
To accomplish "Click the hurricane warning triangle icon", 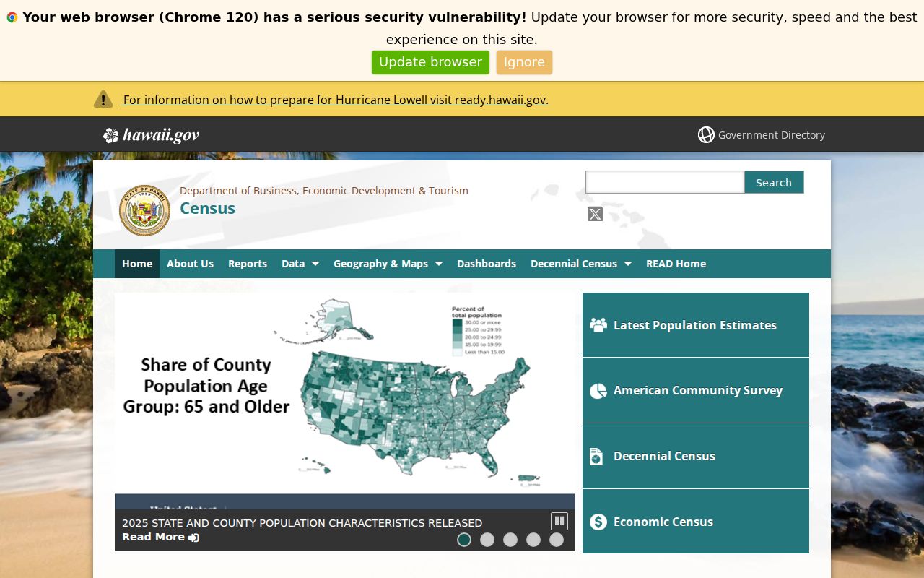I will click(103, 99).
